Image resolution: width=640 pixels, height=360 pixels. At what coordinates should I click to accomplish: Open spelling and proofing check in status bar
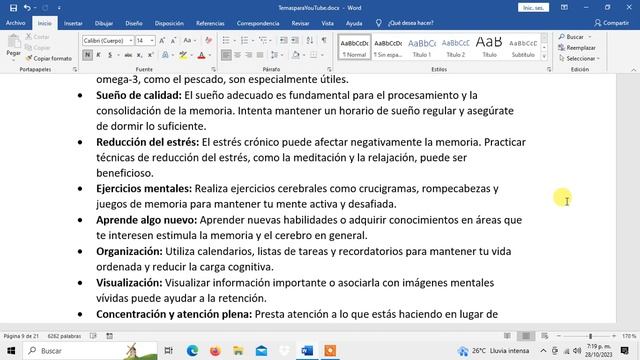[x=93, y=336]
